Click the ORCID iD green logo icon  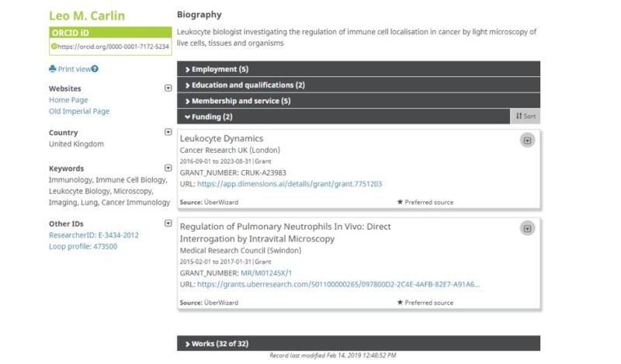(x=54, y=47)
